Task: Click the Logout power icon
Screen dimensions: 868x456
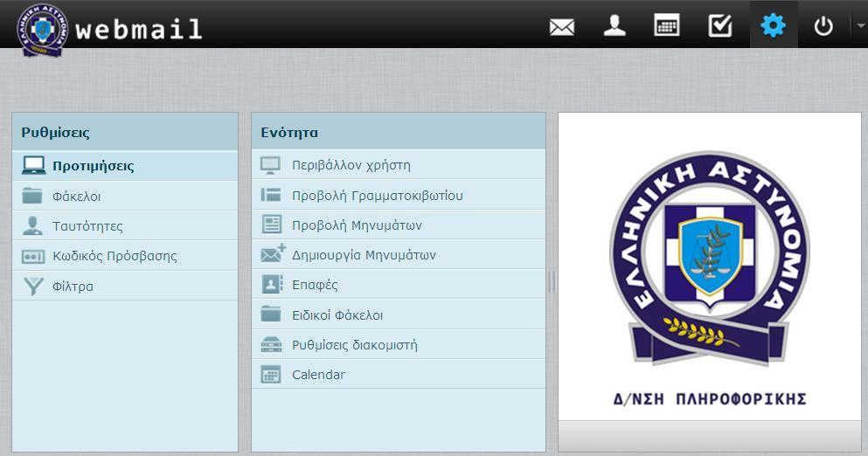Action: coord(823,26)
